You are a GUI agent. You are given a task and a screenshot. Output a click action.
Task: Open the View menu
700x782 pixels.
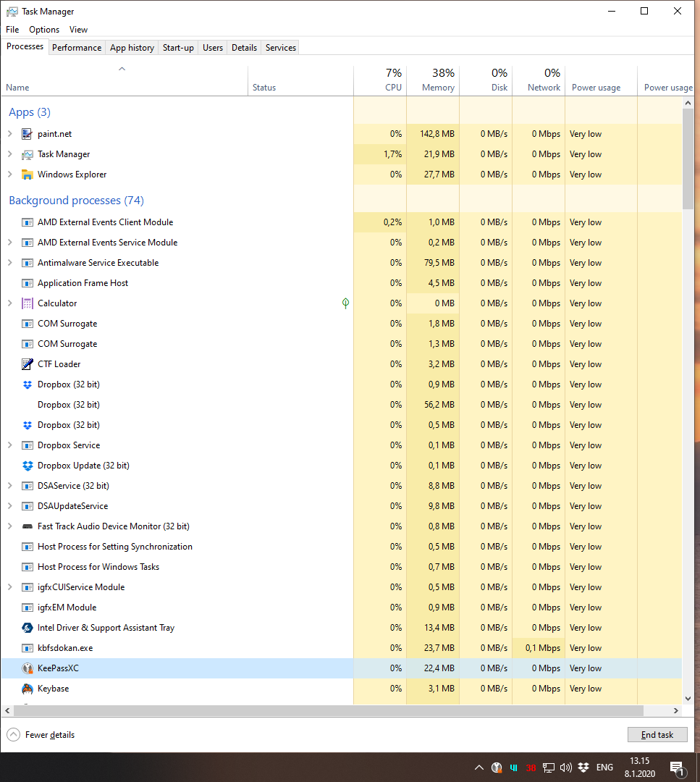78,30
